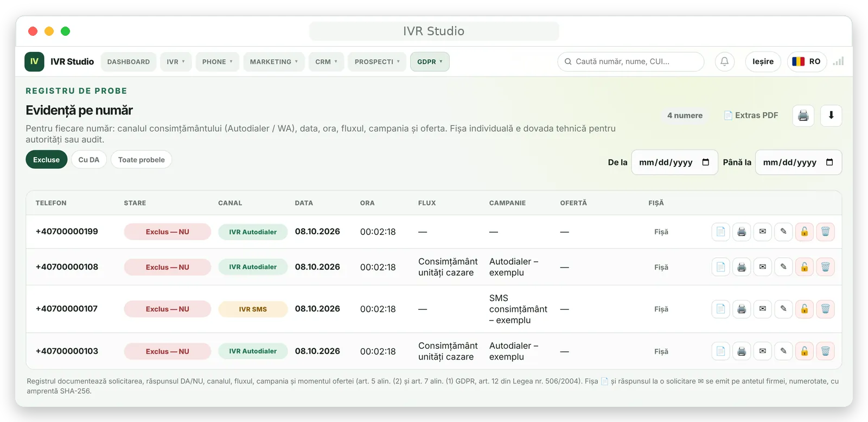Click Extras PDF export link
This screenshot has height=422, width=868.
point(751,116)
